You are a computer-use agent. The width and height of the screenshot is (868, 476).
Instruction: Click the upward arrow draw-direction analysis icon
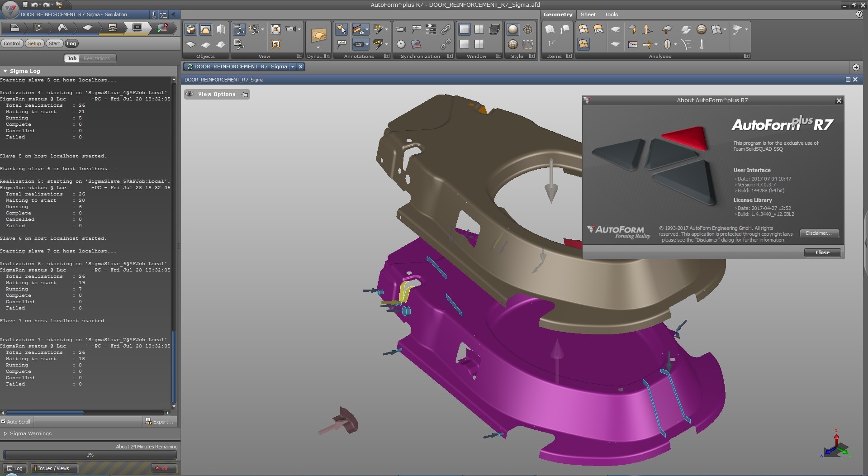(x=647, y=29)
